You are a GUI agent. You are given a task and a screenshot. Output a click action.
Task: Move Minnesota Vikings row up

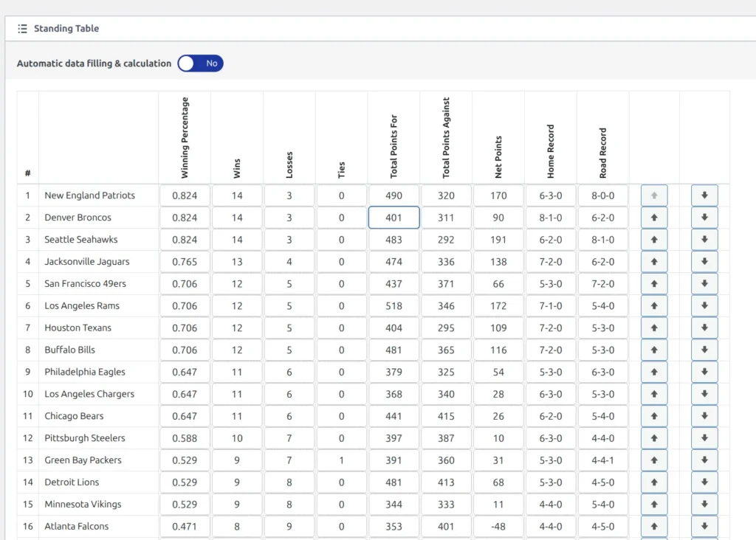(x=654, y=505)
